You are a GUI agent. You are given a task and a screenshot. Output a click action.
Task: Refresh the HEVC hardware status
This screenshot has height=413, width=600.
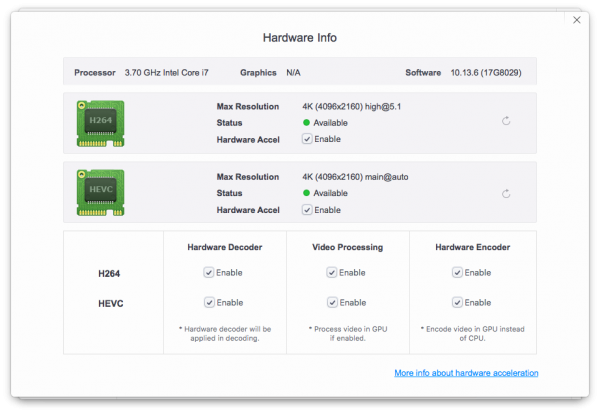[x=507, y=193]
